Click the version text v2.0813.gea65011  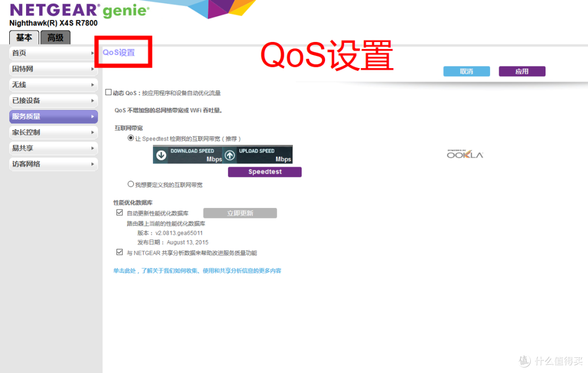(179, 233)
